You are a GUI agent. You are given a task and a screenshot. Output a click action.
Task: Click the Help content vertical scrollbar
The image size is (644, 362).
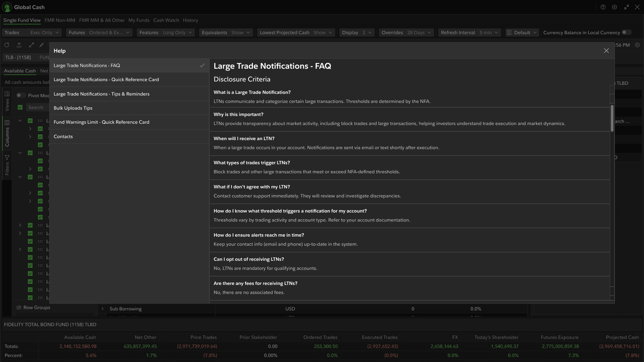tap(612, 118)
